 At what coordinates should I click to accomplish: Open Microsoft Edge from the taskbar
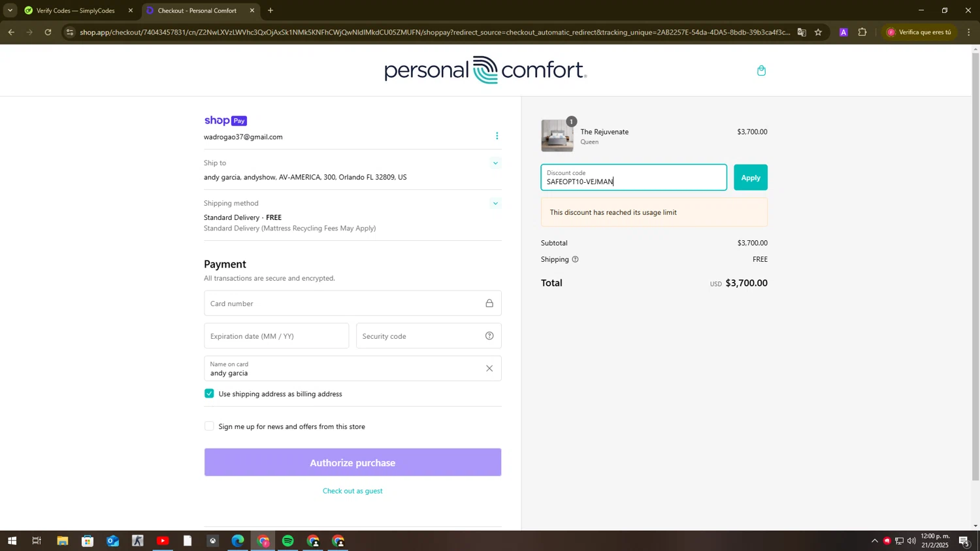(238, 541)
